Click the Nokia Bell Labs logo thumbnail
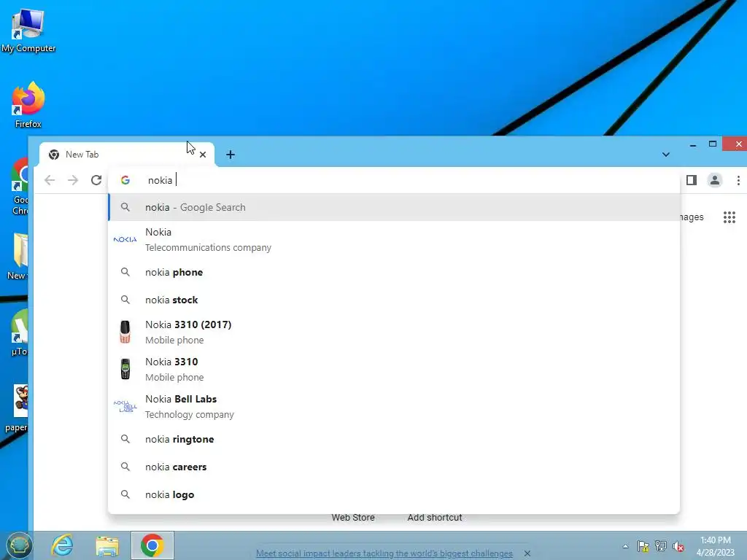 click(x=125, y=406)
